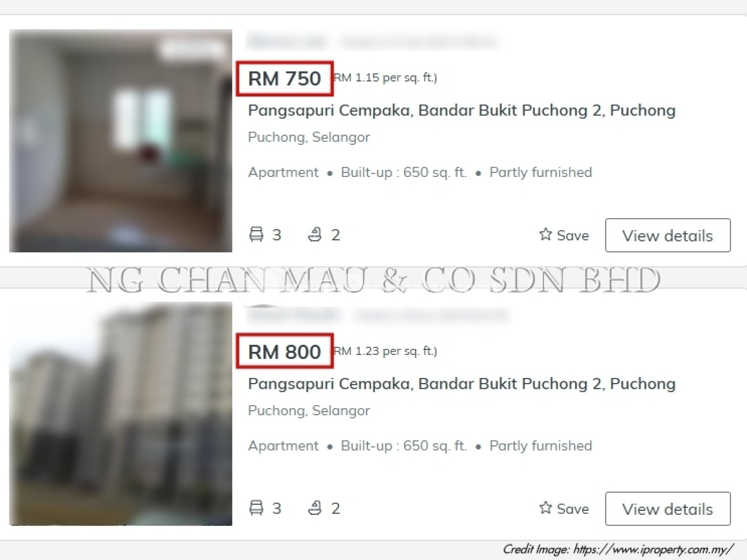Click Puchong, Selangor under the first listing
This screenshot has width=747, height=560.
(x=309, y=137)
